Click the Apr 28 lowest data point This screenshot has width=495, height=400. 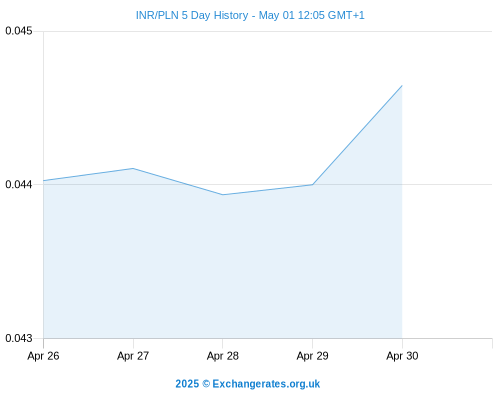point(223,195)
